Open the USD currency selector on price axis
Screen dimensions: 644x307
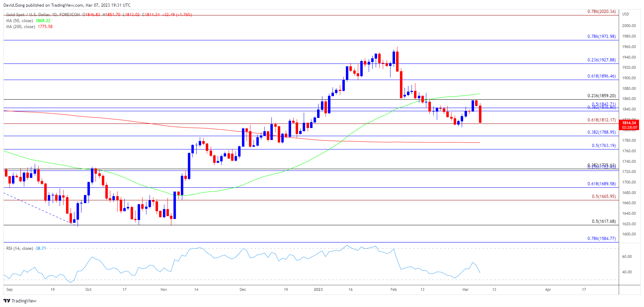pos(625,14)
